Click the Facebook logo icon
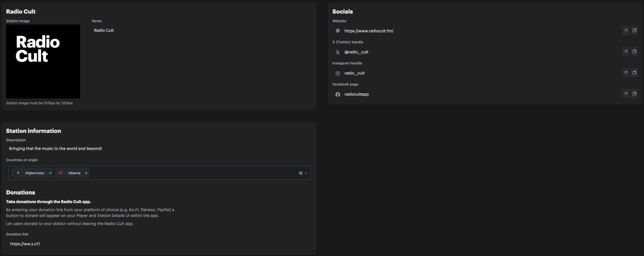 coord(337,94)
